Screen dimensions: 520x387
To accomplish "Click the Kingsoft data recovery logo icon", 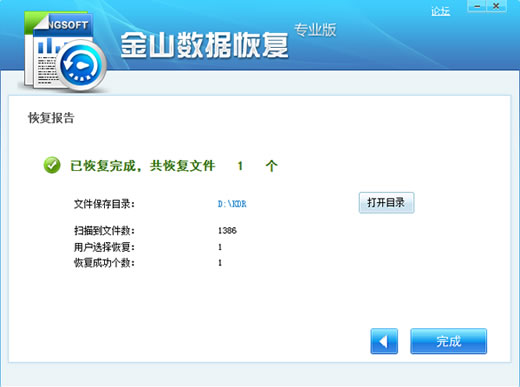I will tap(65, 52).
